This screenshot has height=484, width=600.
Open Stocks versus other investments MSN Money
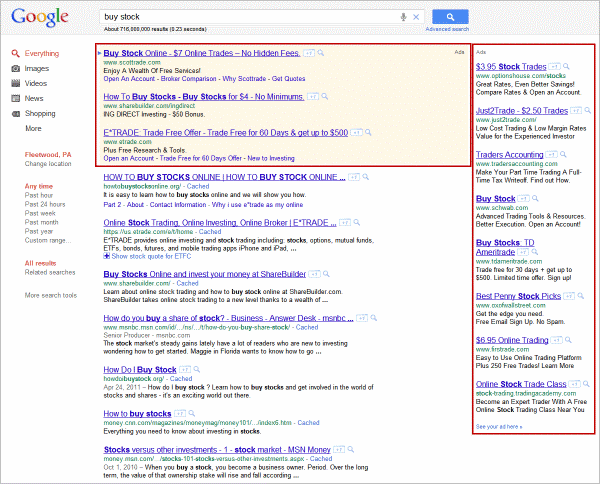click(217, 450)
